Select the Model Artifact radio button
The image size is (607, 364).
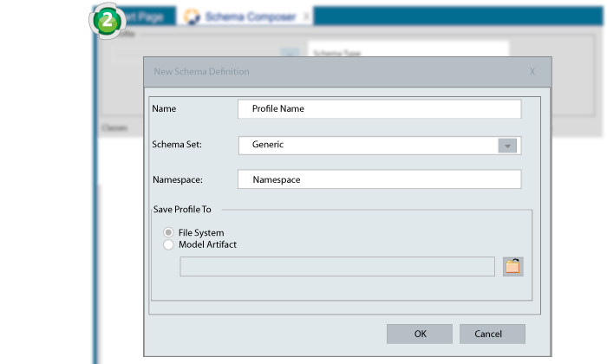tap(168, 245)
